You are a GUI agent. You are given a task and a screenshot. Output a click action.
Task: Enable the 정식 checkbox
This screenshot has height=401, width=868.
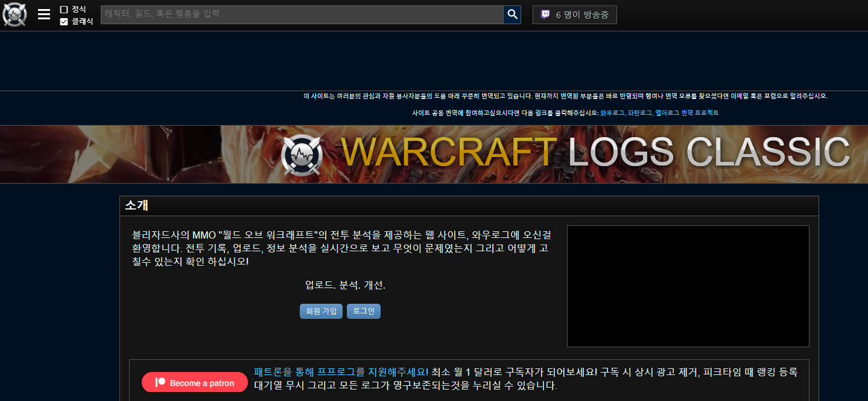coord(64,10)
